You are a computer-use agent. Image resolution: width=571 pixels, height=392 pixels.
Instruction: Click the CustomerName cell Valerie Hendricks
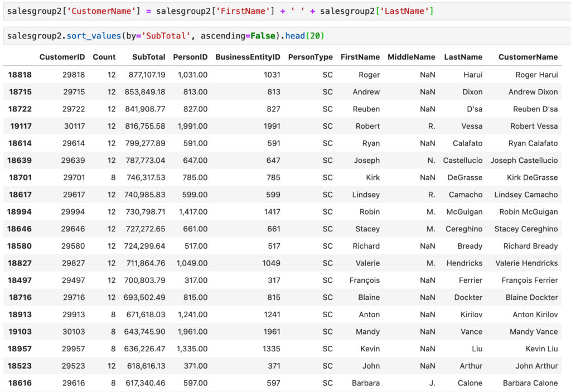(x=526, y=263)
